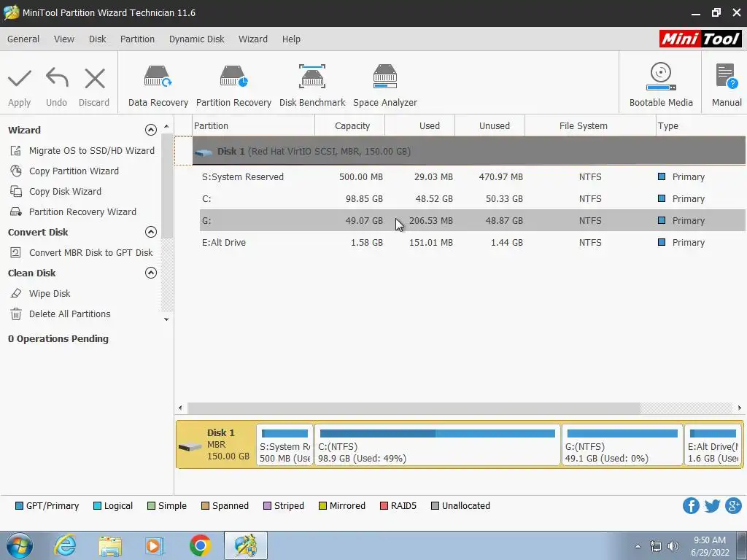Open the Partition menu
The width and height of the screenshot is (747, 560).
(x=137, y=39)
